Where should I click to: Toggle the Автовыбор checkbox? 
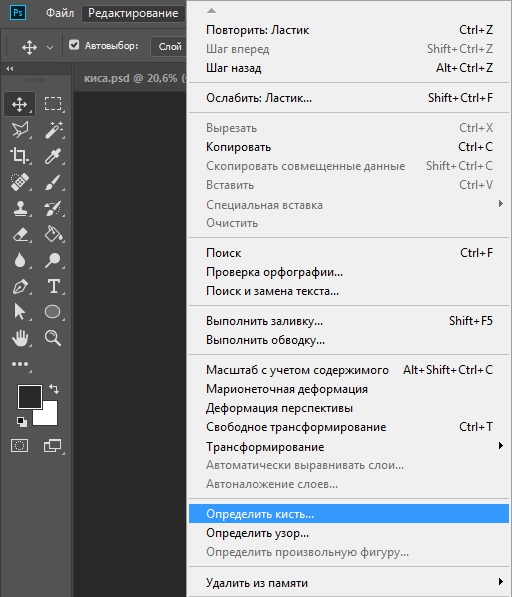pos(74,45)
